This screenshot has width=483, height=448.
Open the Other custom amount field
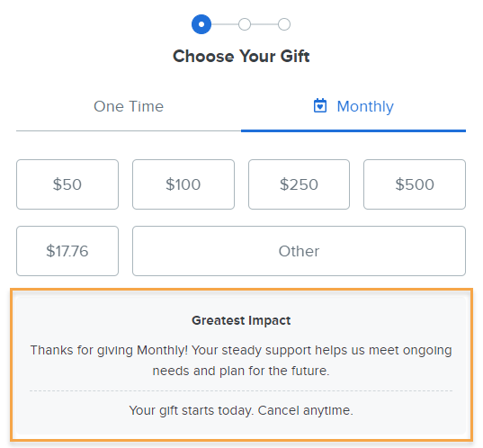(300, 251)
